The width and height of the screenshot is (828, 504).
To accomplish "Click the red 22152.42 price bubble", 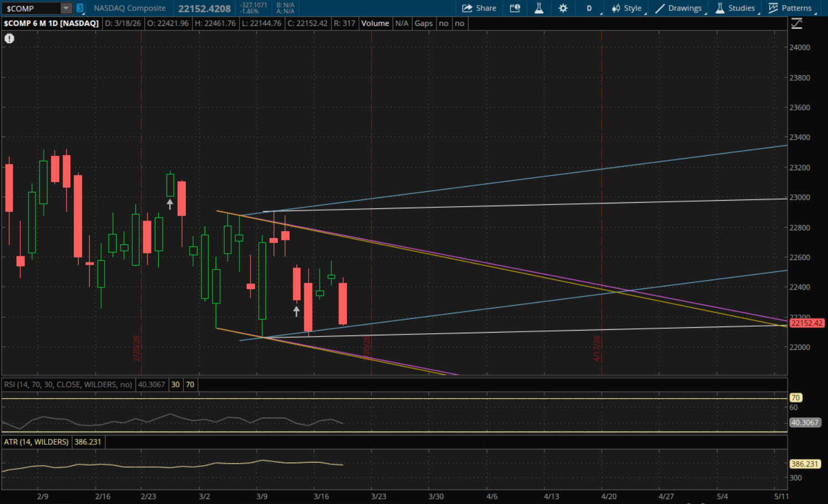I will pos(806,323).
